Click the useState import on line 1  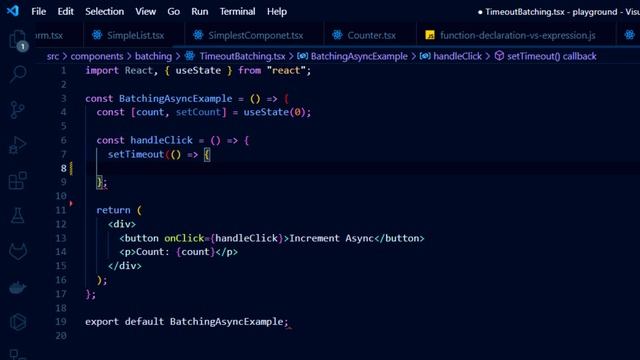click(198, 71)
